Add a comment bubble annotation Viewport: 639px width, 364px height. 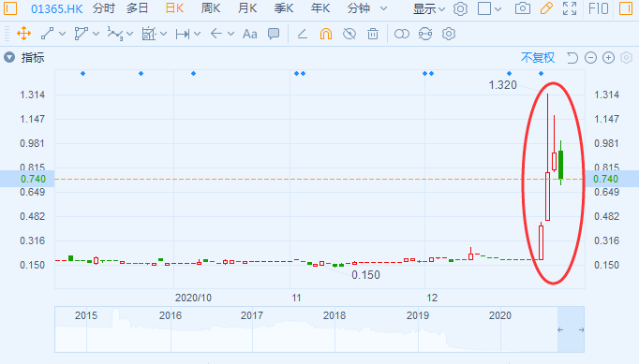[x=274, y=34]
